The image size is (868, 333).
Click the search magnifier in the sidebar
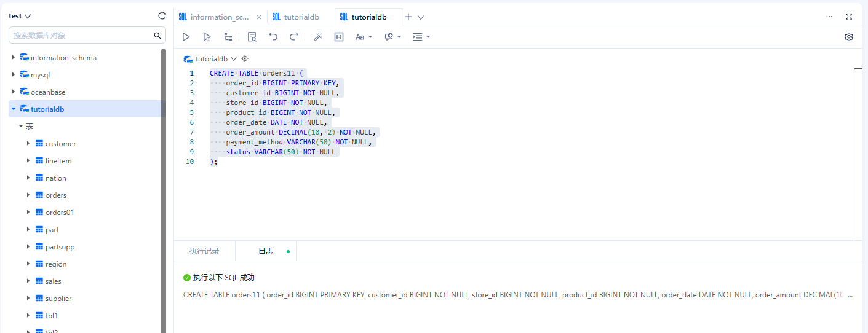click(x=157, y=36)
